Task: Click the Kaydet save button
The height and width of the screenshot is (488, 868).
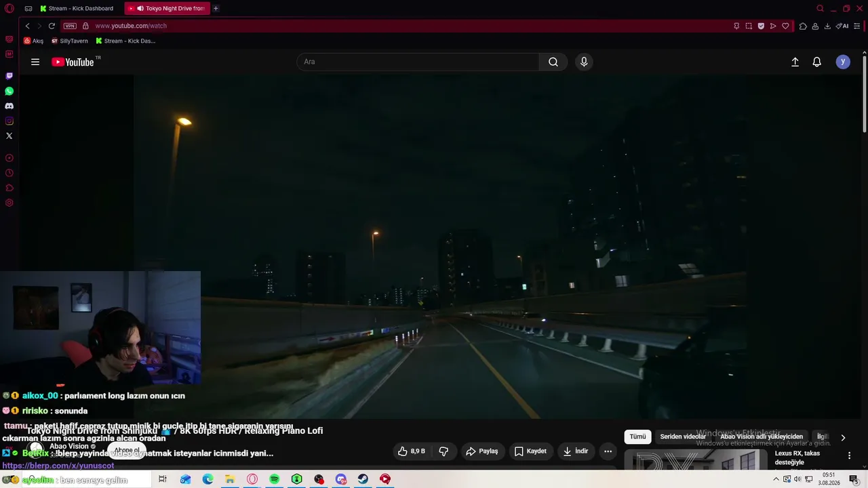Action: pyautogui.click(x=530, y=451)
